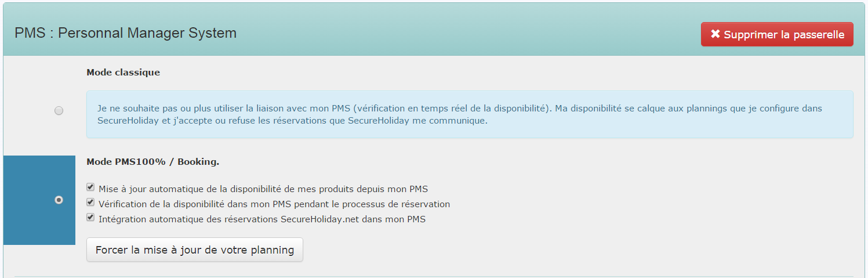Click the dark blue selected-mode side panel

coord(39,200)
